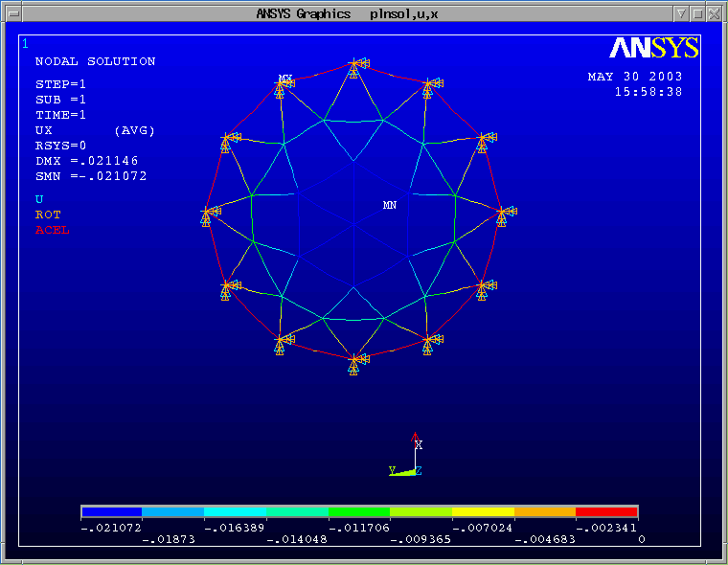Select the orange -.004683 contour band
Viewport: 728px width, 565px height.
[545, 511]
